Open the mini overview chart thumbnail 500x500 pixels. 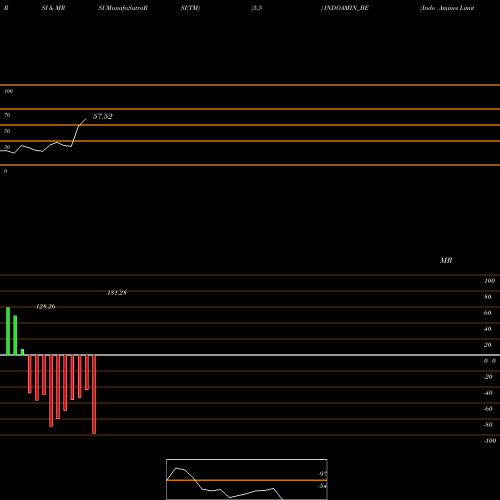click(247, 479)
